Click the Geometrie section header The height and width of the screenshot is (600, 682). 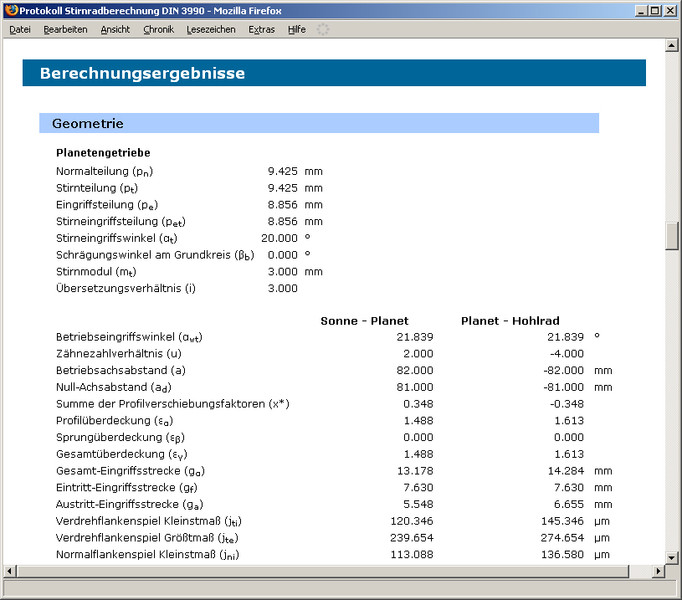[x=318, y=123]
